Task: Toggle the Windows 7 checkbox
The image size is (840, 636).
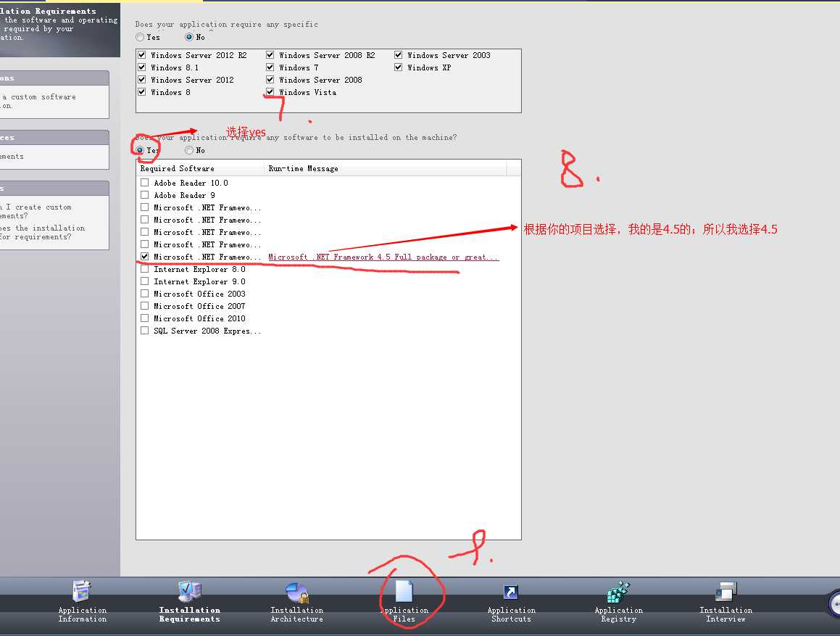Action: click(270, 67)
